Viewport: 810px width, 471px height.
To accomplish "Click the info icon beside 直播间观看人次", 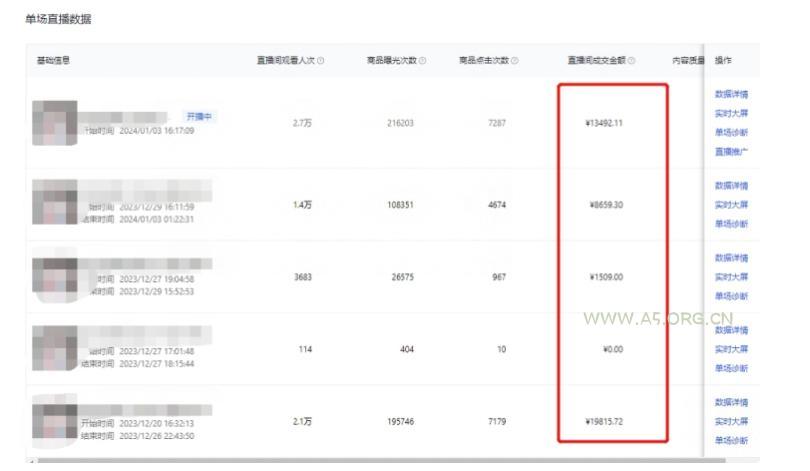I will (321, 60).
